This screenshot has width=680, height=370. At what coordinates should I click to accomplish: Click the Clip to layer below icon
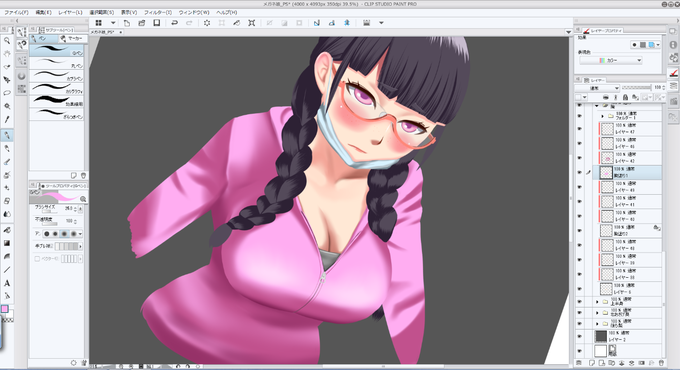[605, 97]
